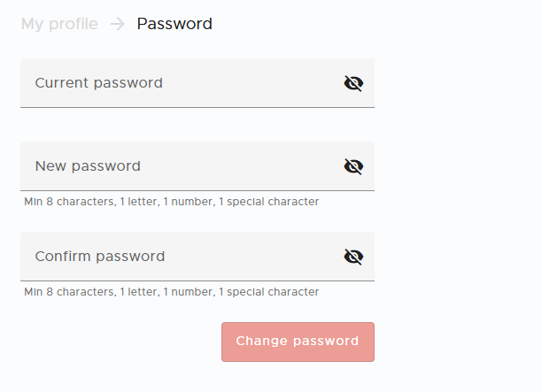The image size is (542, 392).
Task: Focus the Confirm password input
Action: click(177, 257)
